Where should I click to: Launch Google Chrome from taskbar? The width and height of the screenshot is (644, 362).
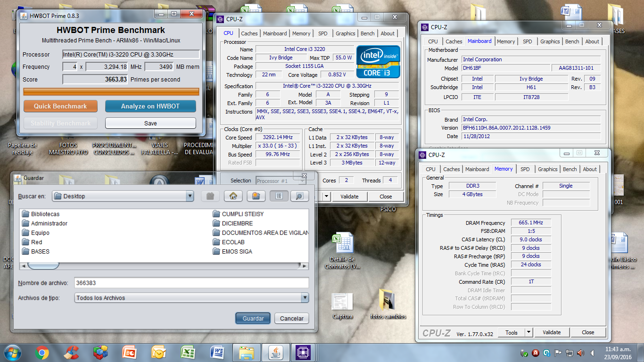[x=42, y=352]
